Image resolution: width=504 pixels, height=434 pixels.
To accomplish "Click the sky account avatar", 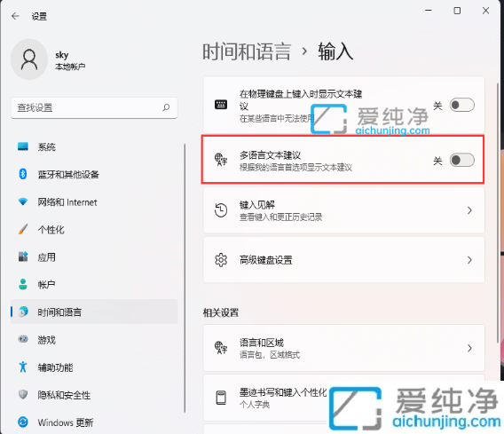I will point(29,59).
